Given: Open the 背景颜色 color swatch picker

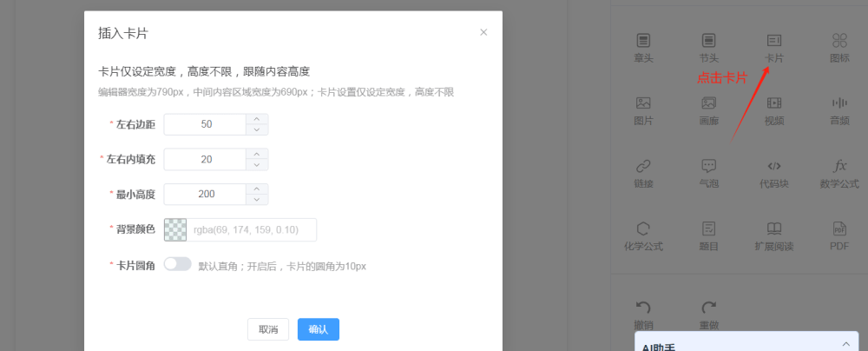Looking at the screenshot, I should pyautogui.click(x=175, y=229).
